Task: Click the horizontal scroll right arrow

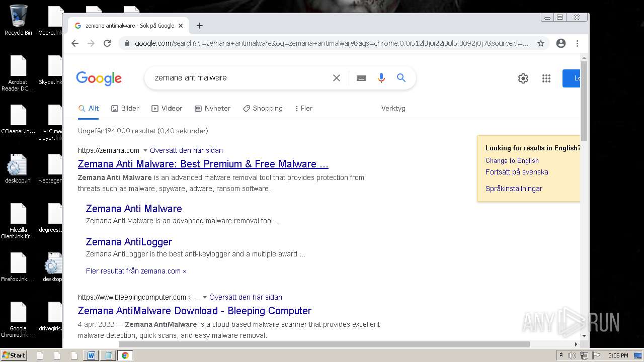Action: pyautogui.click(x=576, y=344)
